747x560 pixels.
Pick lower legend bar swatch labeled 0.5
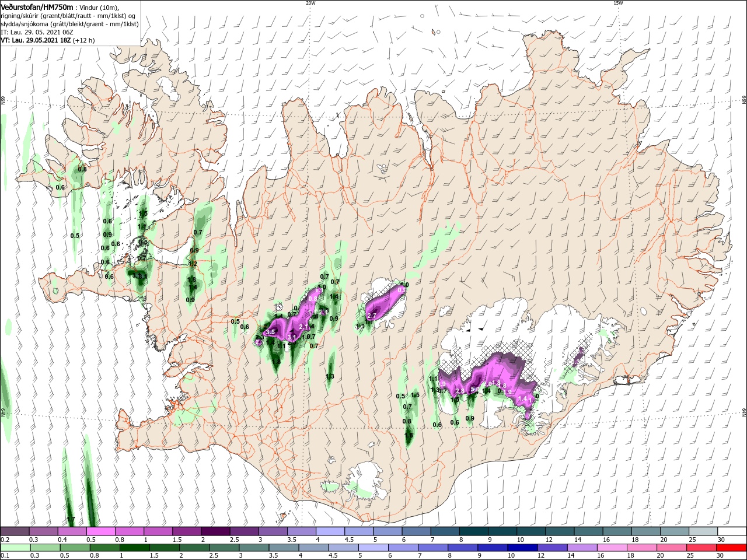[x=75, y=548]
